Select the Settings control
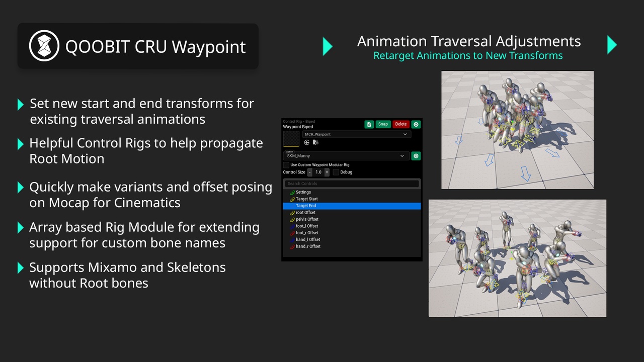Viewport: 644px width, 362px height. [x=352, y=192]
